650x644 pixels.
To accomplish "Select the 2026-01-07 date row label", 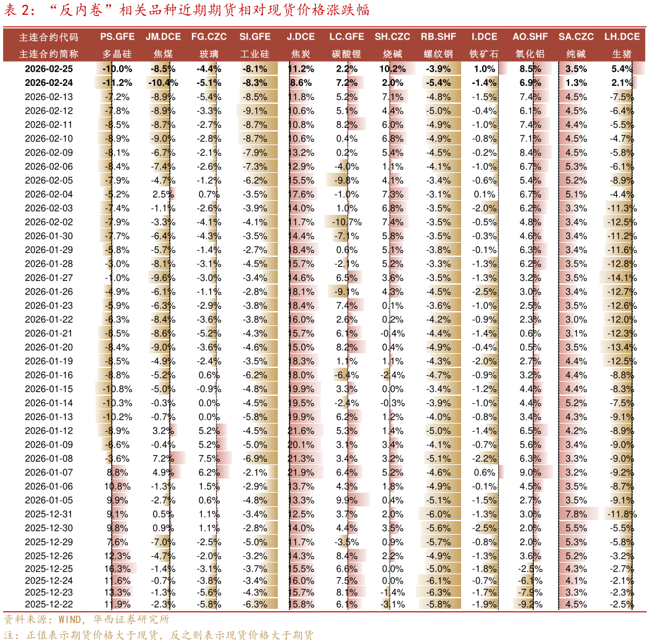I will coord(49,472).
